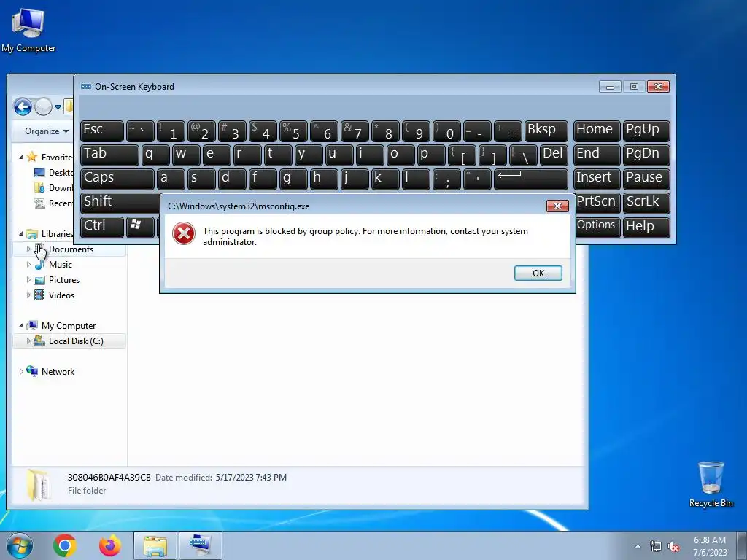Collapse the Favorites tree group

(x=21, y=157)
